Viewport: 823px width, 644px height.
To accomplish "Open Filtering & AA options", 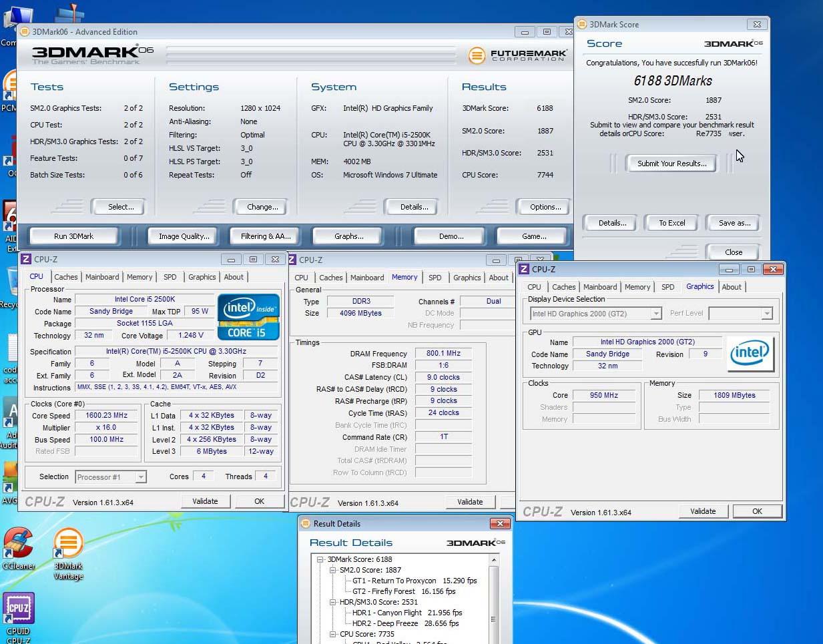I will tap(266, 236).
